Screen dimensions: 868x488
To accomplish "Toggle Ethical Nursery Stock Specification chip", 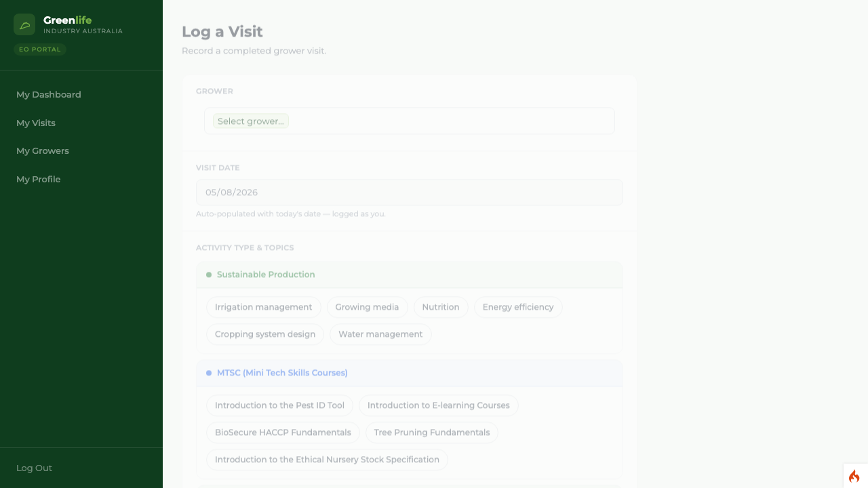I will 327,460.
